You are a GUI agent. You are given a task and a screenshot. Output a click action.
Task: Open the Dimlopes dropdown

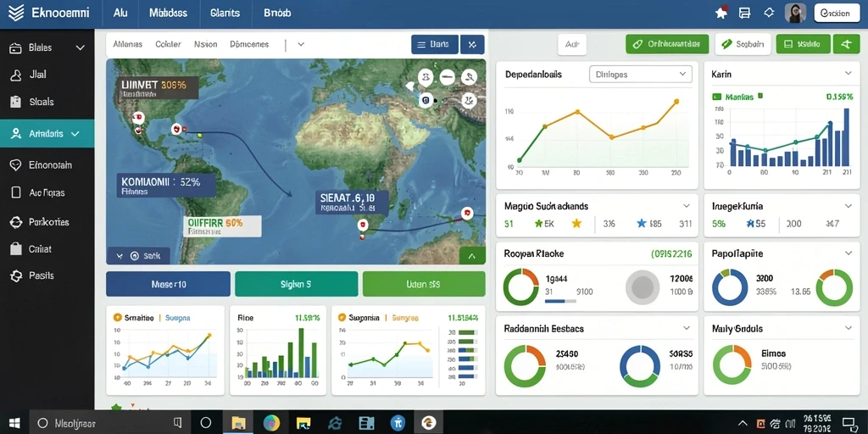point(641,75)
